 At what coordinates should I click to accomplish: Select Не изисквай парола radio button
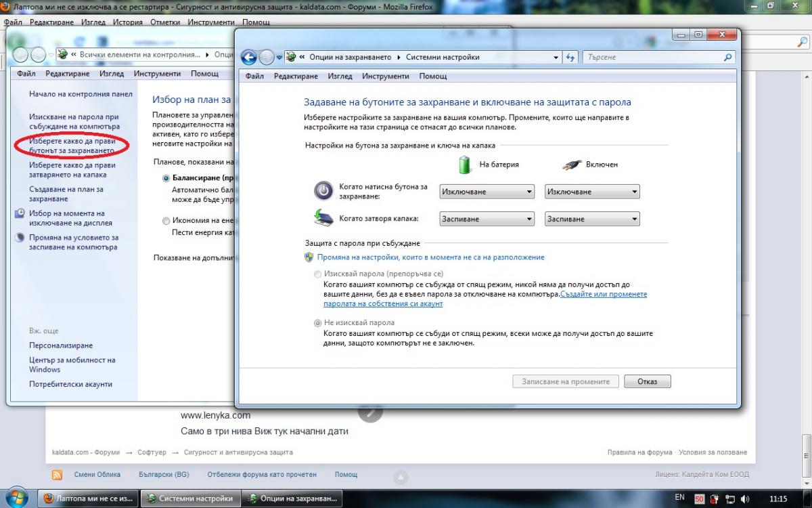pyautogui.click(x=318, y=323)
